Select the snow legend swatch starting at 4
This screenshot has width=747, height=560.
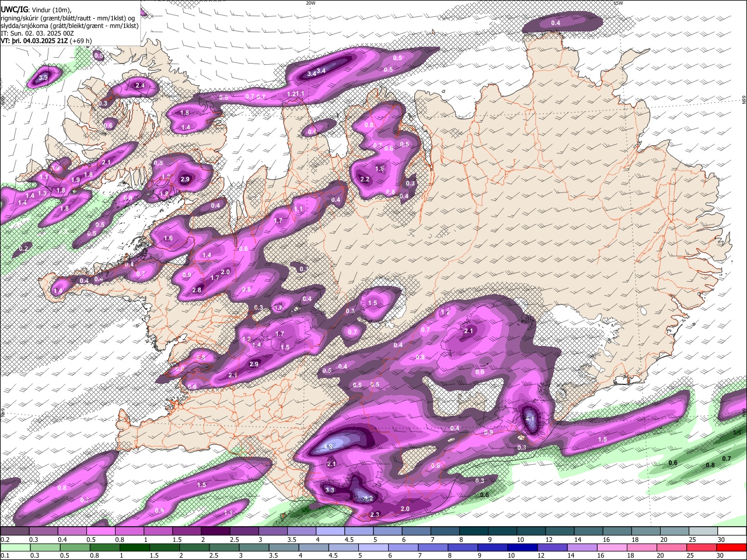pos(330,531)
